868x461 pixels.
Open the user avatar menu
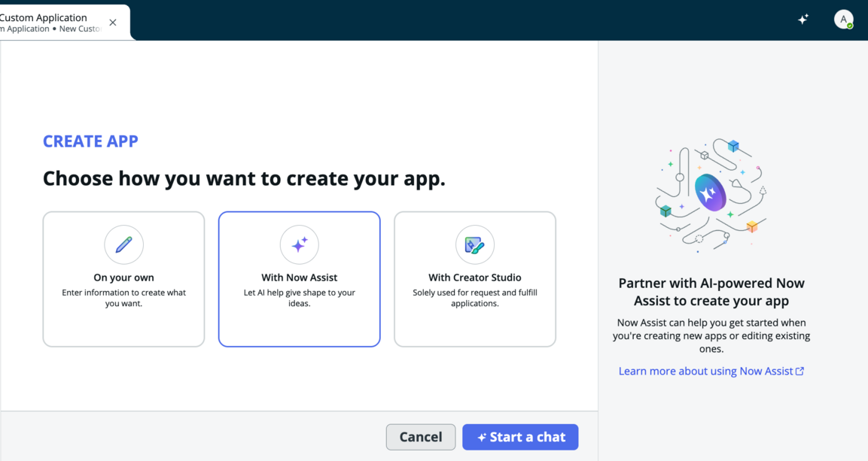[844, 20]
